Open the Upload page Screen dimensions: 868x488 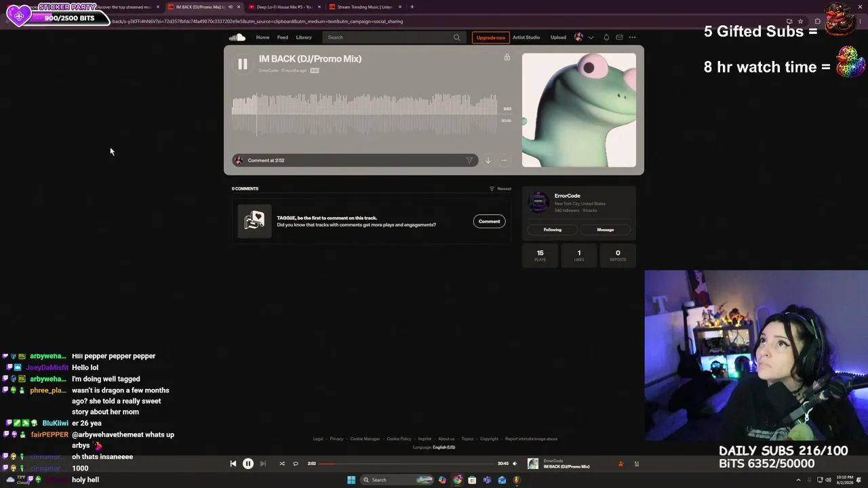(x=558, y=37)
